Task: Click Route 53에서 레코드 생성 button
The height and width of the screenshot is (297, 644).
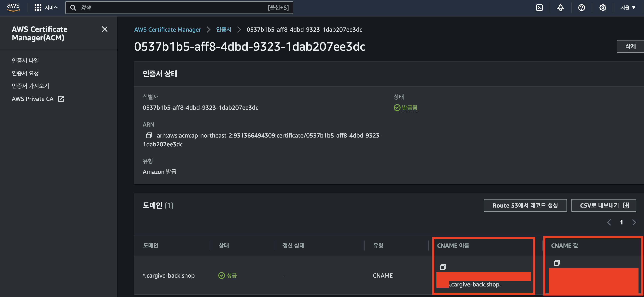Action: coord(525,205)
